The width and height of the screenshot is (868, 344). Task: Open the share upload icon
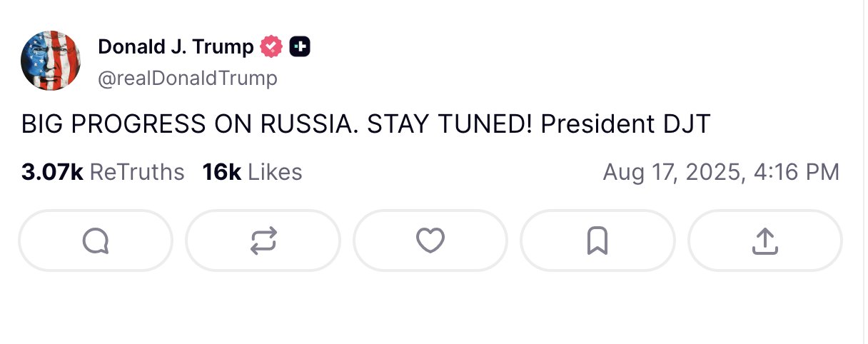764,241
